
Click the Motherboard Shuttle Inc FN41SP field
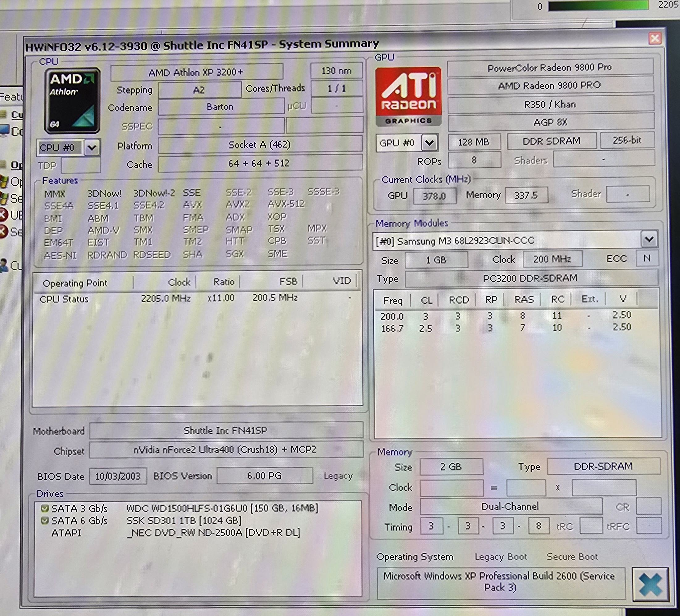225,430
